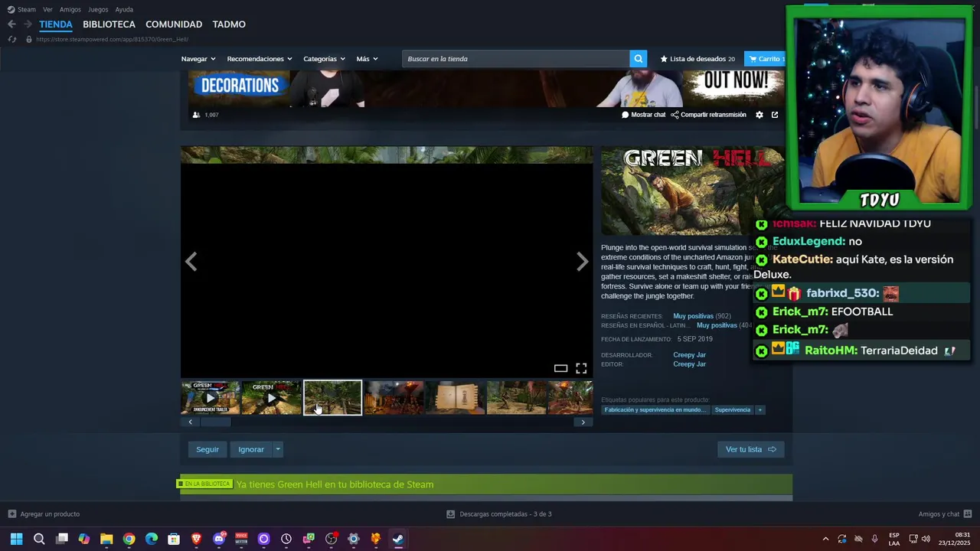980x551 pixels.
Task: Open Discord from the taskbar
Action: (x=219, y=539)
